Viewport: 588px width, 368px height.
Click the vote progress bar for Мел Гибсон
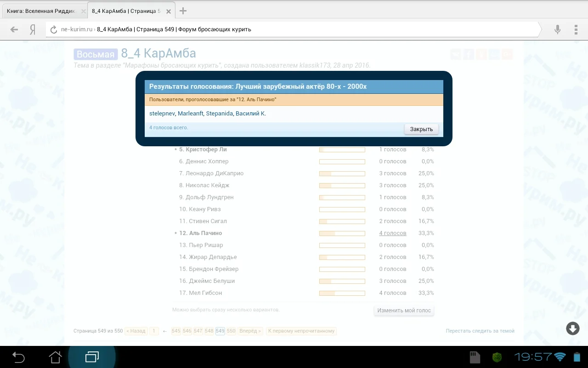[342, 293]
